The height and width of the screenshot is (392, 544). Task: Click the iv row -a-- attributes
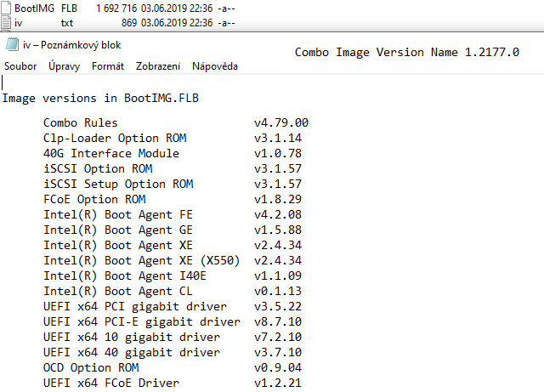pos(226,23)
